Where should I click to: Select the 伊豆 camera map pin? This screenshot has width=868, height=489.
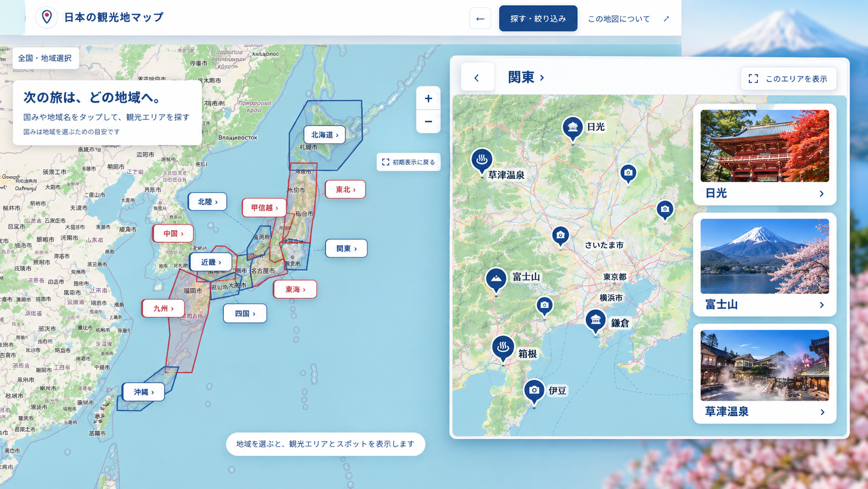pos(534,391)
